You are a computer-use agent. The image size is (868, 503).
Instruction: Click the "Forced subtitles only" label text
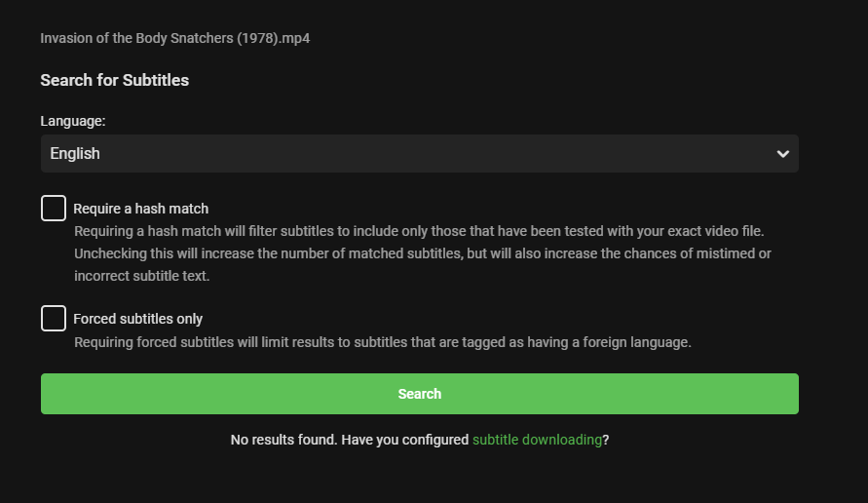(x=138, y=319)
